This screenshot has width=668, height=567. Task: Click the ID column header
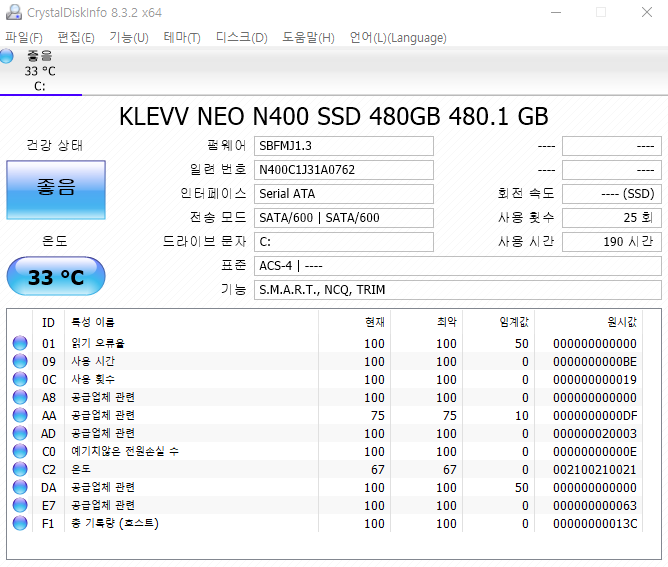coord(48,322)
